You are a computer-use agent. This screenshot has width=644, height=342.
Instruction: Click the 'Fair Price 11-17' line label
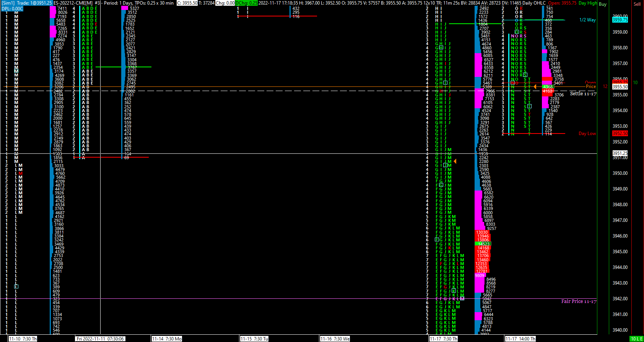(579, 301)
